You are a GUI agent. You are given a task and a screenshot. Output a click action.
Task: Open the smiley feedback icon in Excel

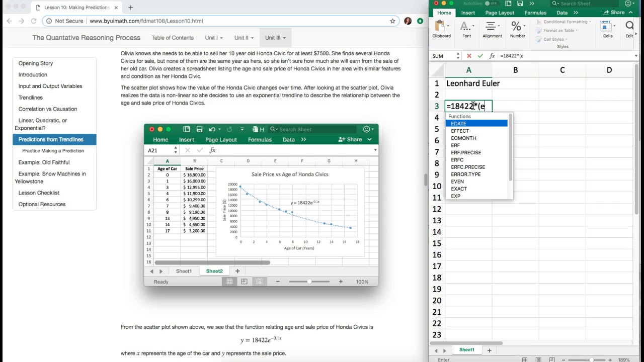pos(628,4)
